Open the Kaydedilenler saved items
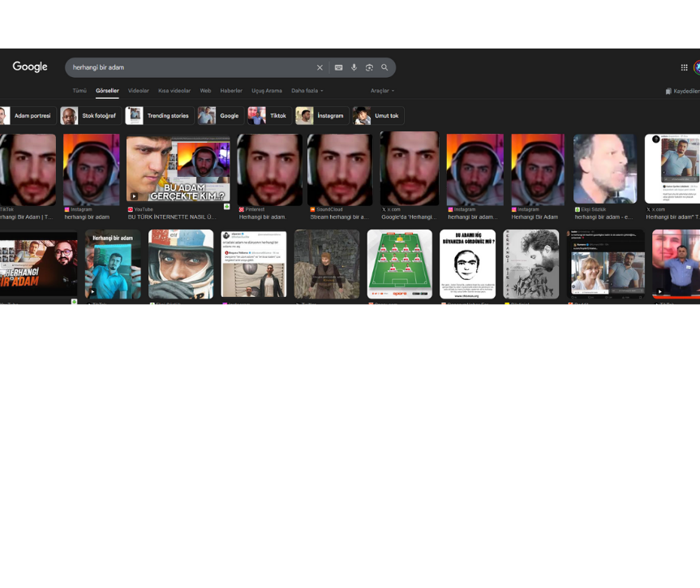Screen dimensions: 700x588 683,91
